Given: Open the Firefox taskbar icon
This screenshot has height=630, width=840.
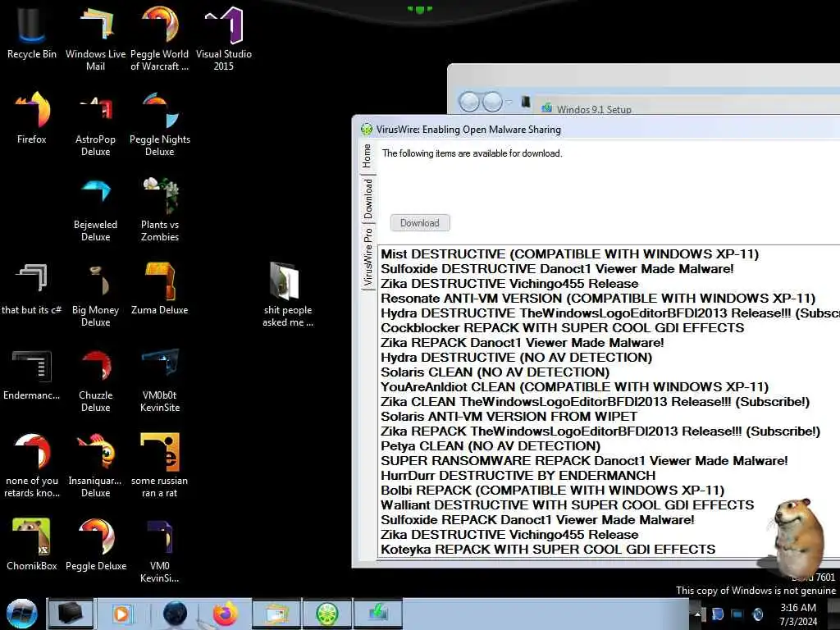Looking at the screenshot, I should coord(225,614).
